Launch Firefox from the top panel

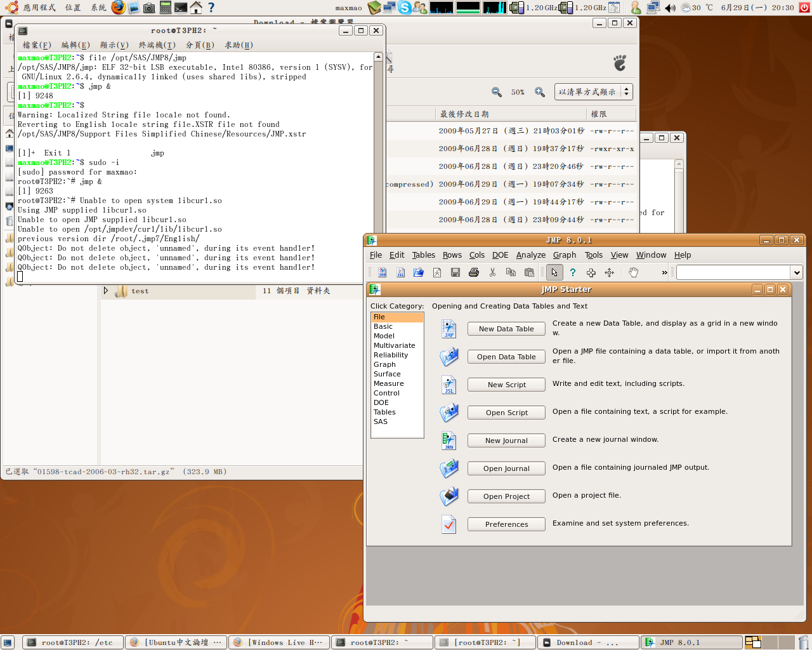pyautogui.click(x=118, y=8)
